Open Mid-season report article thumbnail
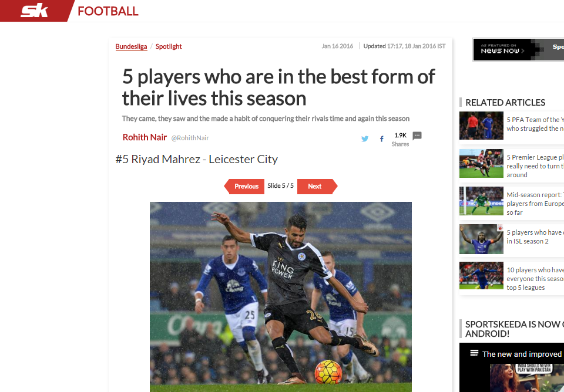This screenshot has width=564, height=392. [x=481, y=201]
